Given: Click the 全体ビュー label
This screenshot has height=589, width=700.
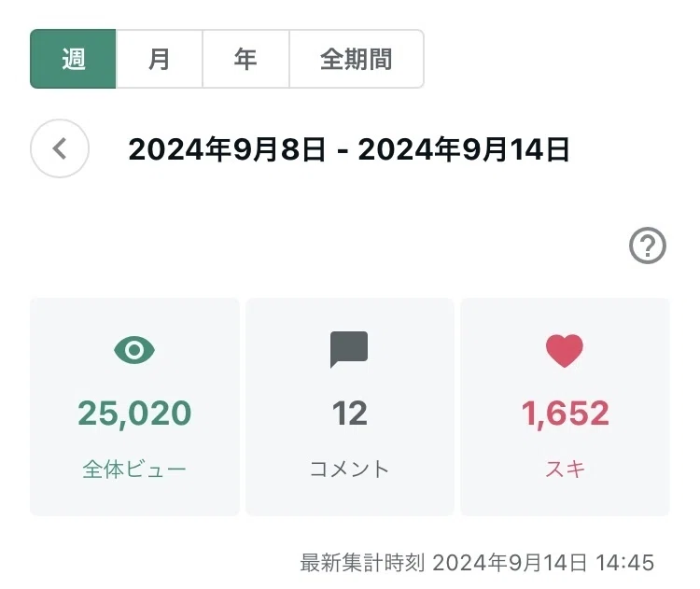Looking at the screenshot, I should 134,470.
